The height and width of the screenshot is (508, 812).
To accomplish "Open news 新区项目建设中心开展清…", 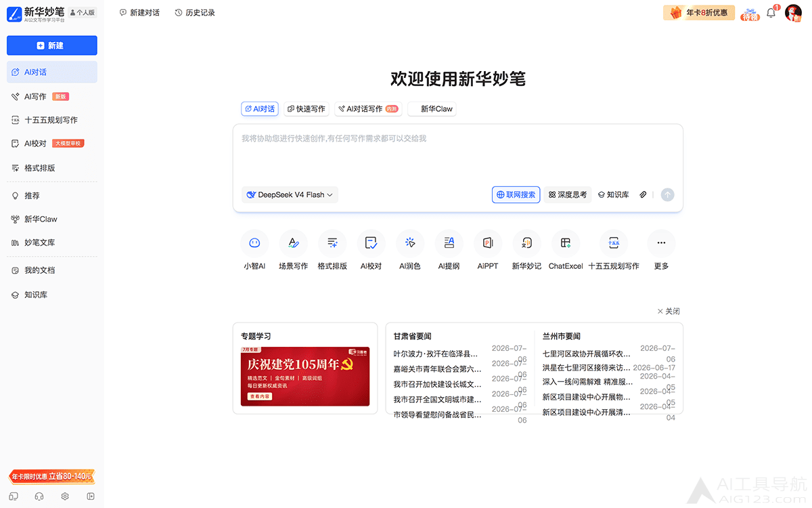I will point(587,412).
